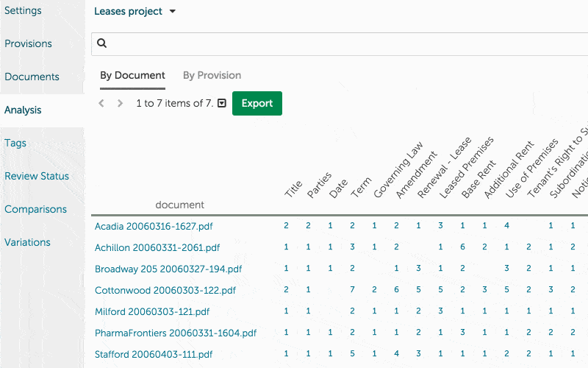Click Stafford row Amendment count 4
The image size is (588, 368).
tap(396, 354)
